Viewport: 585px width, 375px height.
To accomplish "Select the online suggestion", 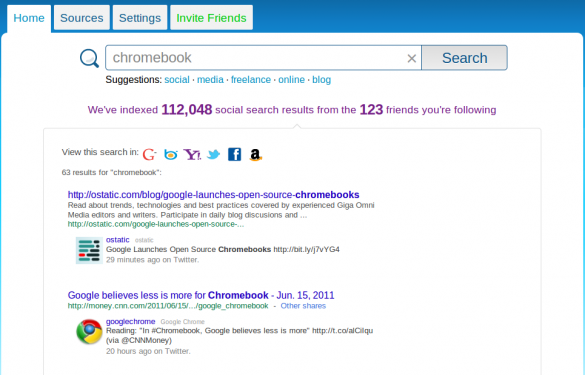I will click(x=291, y=79).
